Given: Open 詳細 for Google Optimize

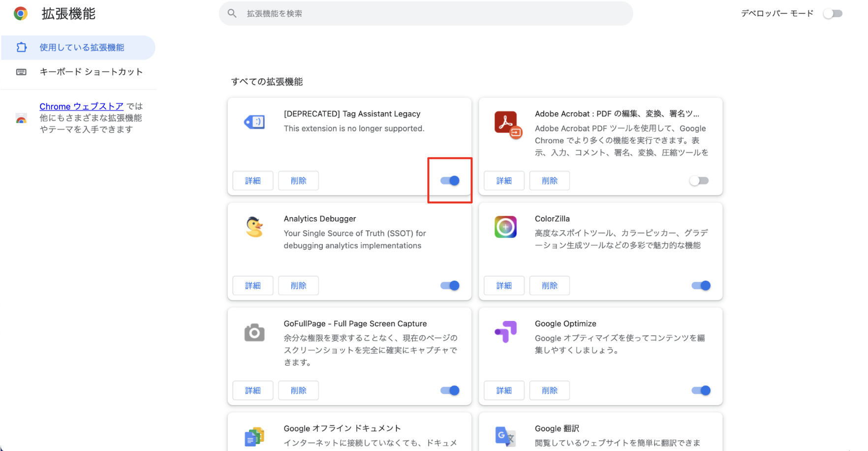Looking at the screenshot, I should pyautogui.click(x=504, y=390).
